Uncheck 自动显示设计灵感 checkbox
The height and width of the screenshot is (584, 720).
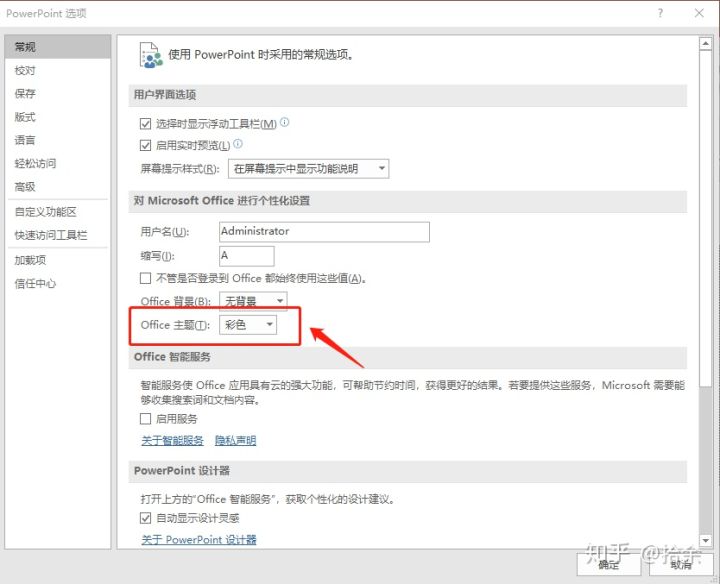(145, 518)
